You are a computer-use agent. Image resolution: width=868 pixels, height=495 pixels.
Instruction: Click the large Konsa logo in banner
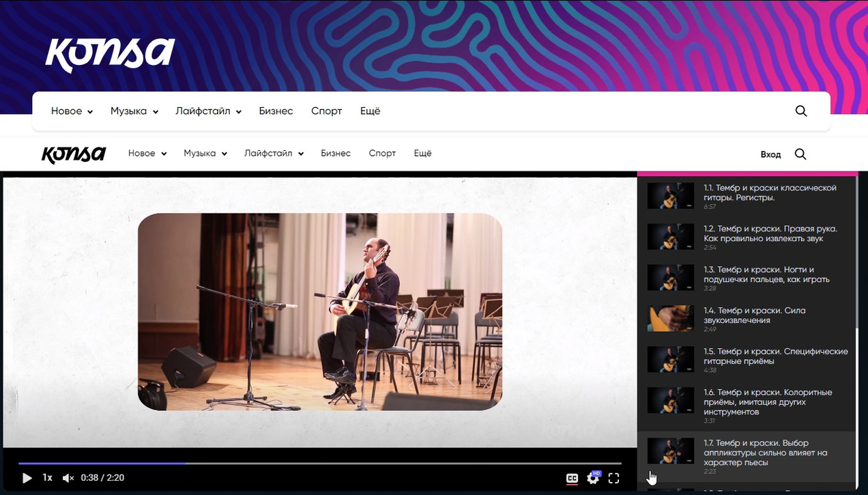110,55
